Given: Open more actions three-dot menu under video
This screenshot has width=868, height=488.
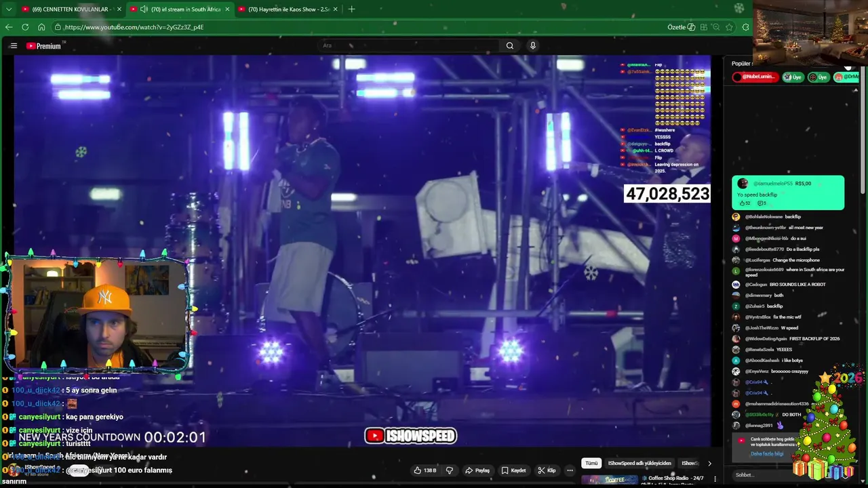Looking at the screenshot, I should coord(570,470).
